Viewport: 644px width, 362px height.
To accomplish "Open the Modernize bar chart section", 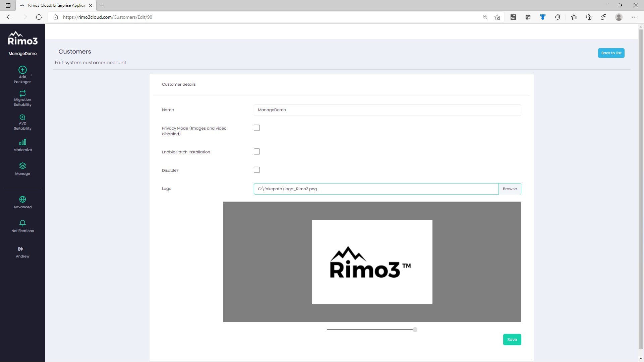I will (x=22, y=145).
